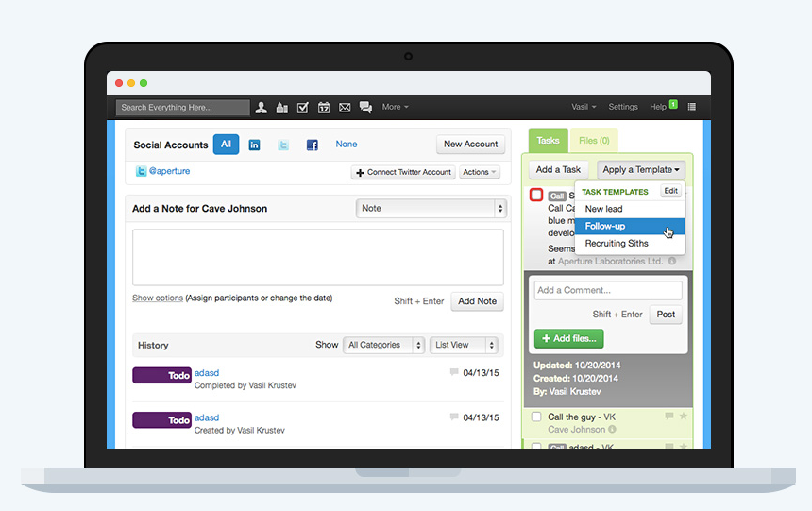Click the green Help notification badge
812x511 pixels.
tap(673, 104)
